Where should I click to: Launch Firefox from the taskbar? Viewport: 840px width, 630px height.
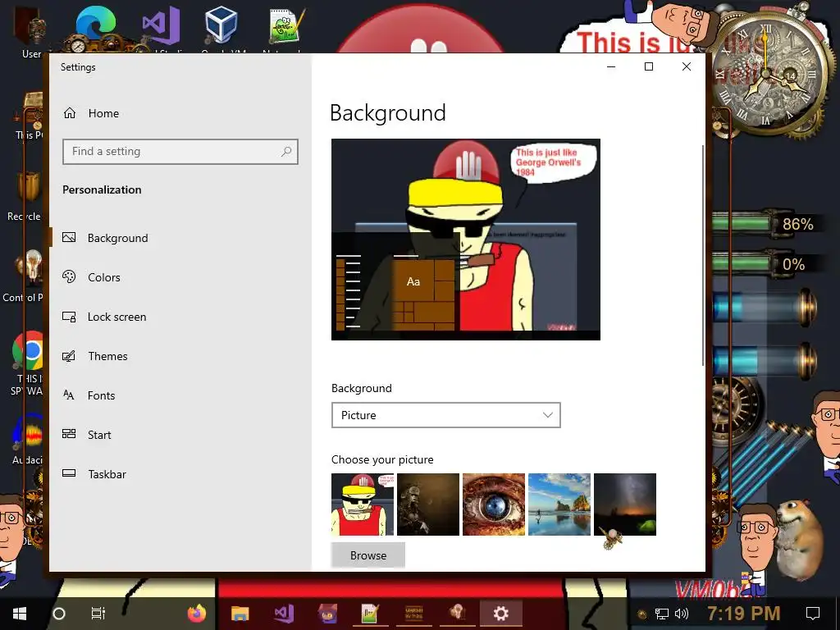click(x=197, y=614)
